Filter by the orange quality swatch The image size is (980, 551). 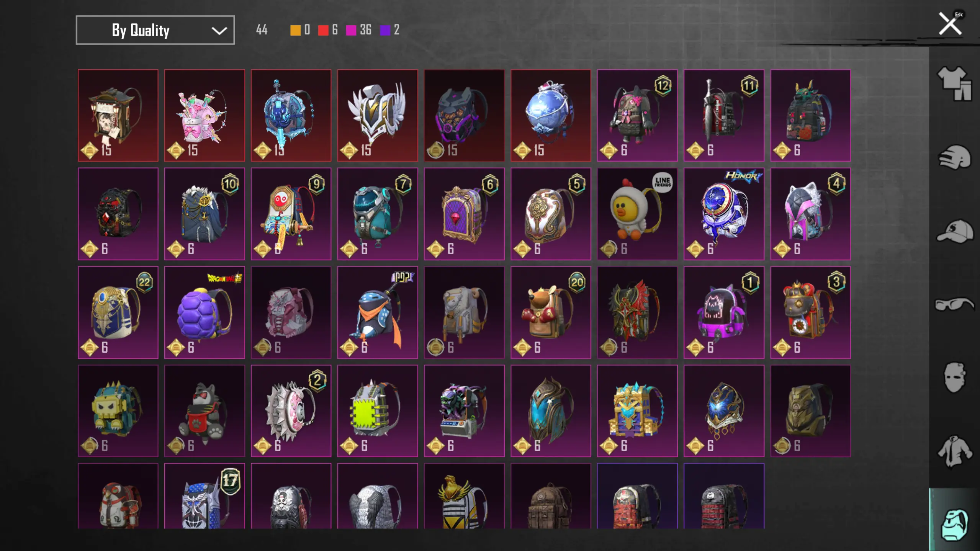tap(295, 30)
